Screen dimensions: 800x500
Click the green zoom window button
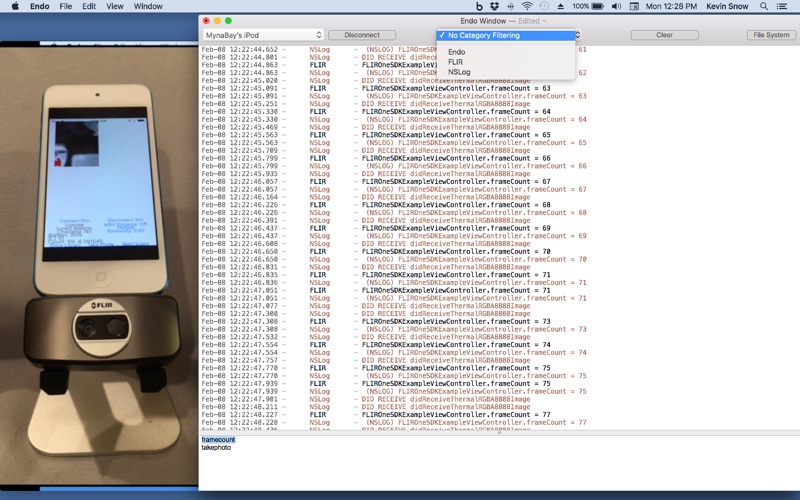tap(229, 21)
